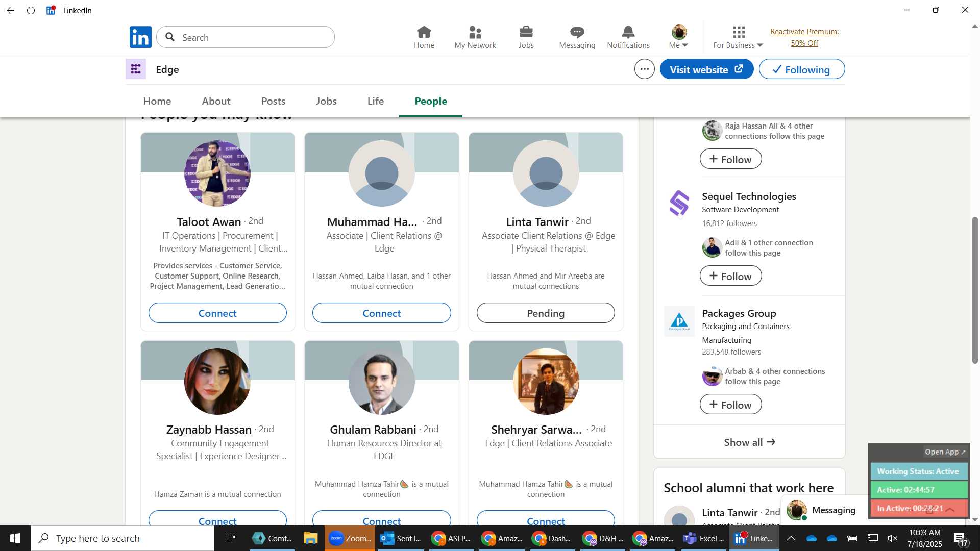This screenshot has width=980, height=551.
Task: Open Sequel Technologies page link
Action: [x=749, y=196]
